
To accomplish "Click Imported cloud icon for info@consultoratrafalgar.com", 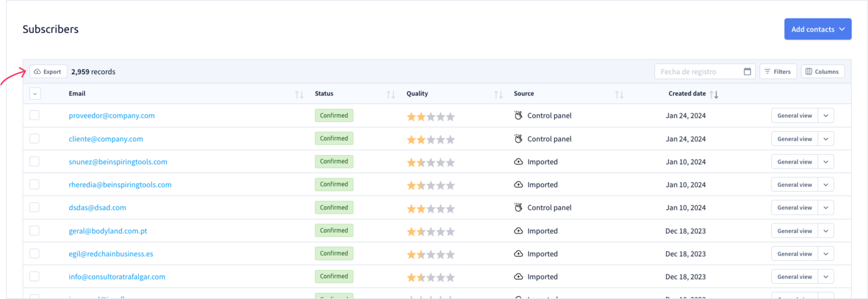I will (x=518, y=277).
